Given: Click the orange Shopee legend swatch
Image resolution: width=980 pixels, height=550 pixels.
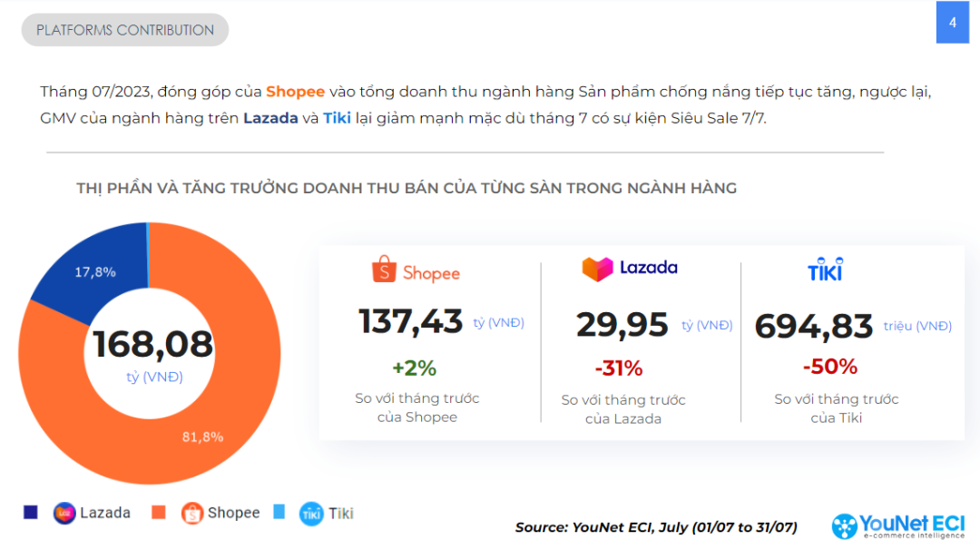Looking at the screenshot, I should pyautogui.click(x=159, y=513).
